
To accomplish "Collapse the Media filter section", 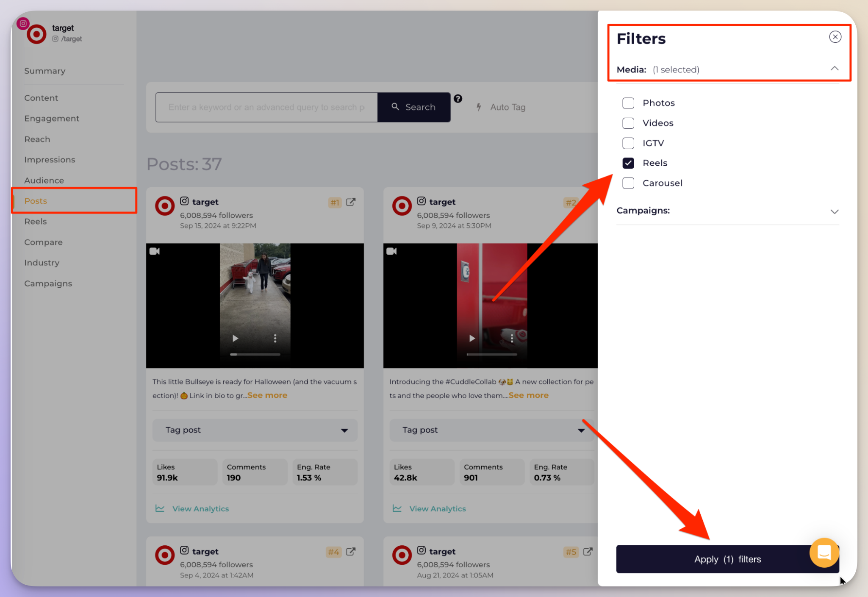I will click(835, 69).
